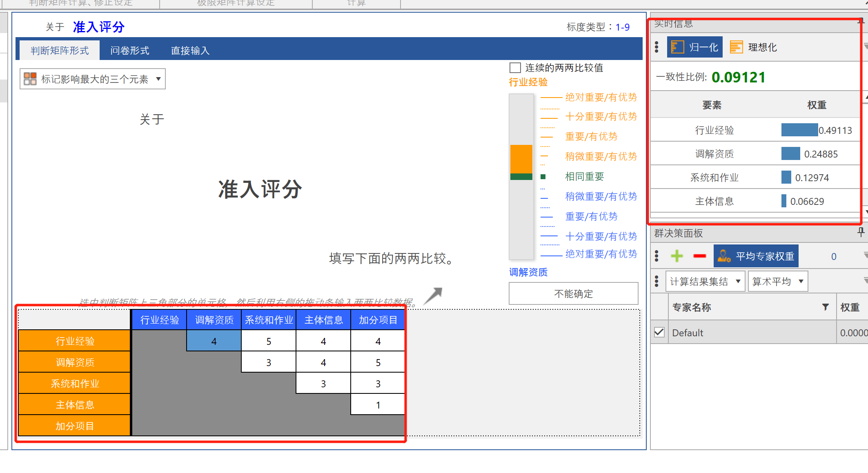Click the lower gray slider track area
This screenshot has width=868, height=473.
pyautogui.click(x=521, y=219)
